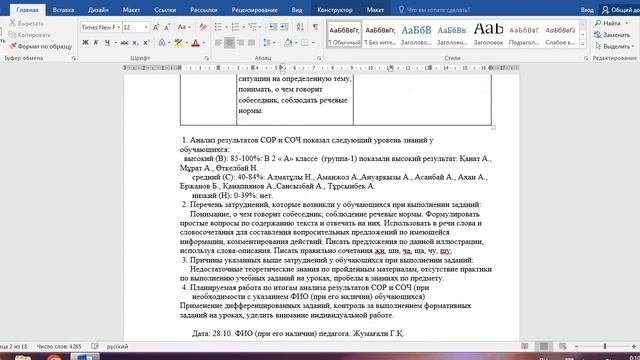Switch to the Вставка tab

[x=63, y=10]
